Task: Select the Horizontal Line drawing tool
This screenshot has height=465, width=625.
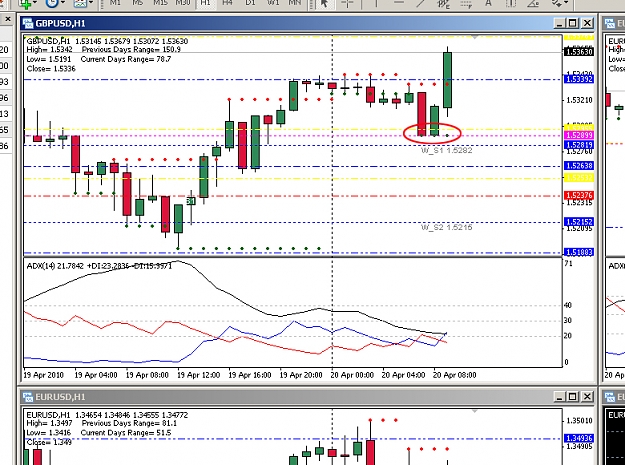Action: [399, 3]
